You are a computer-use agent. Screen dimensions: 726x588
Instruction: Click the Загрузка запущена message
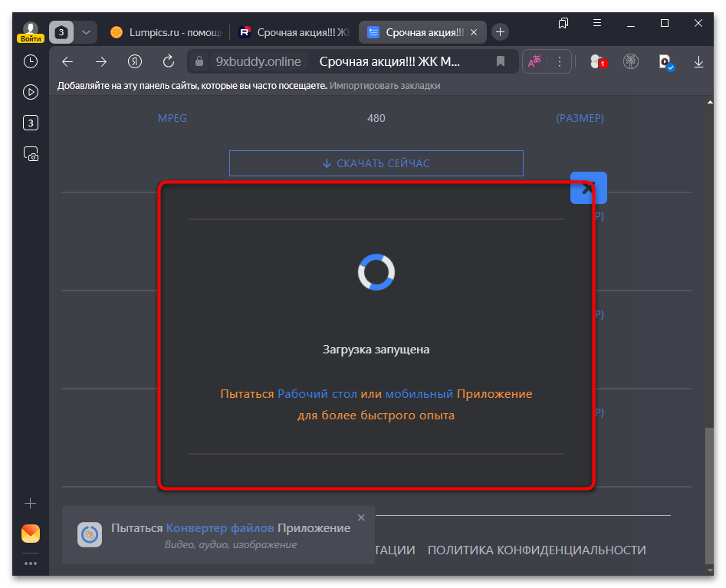tap(376, 350)
